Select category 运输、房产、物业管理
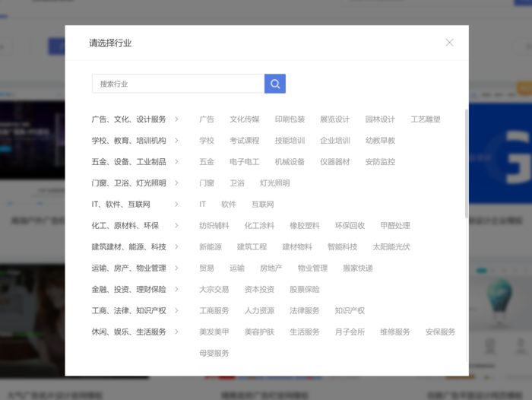Viewport: 532px width, 400px height. (129, 268)
